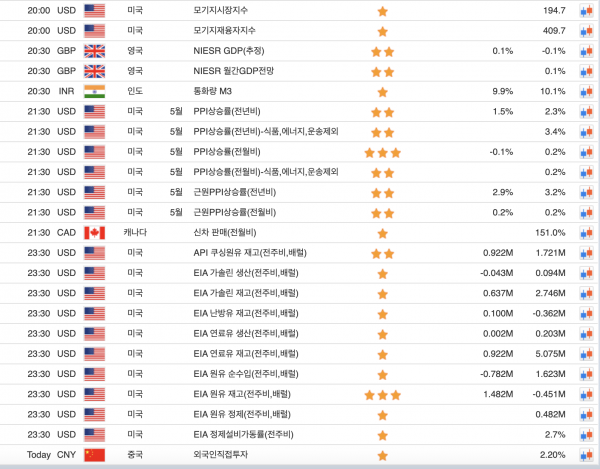Click the EIA 난방유 재고(전주비,배럴) event name

click(x=245, y=313)
